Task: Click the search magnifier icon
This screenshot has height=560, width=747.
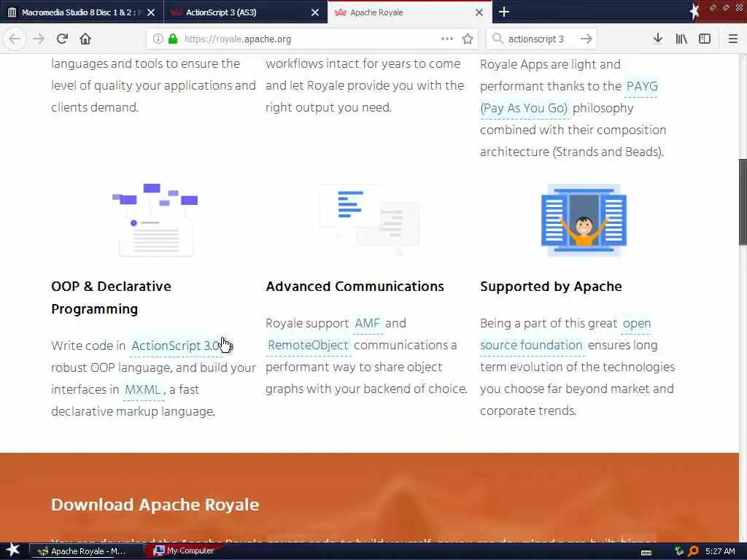Action: click(498, 39)
